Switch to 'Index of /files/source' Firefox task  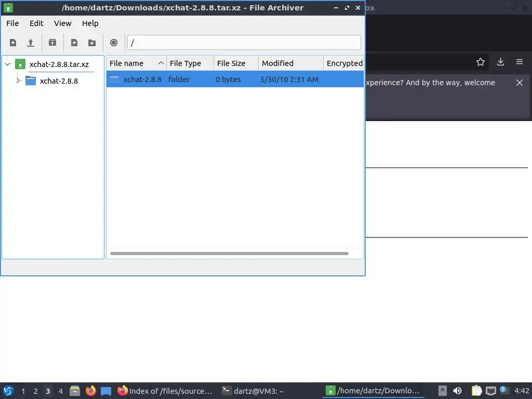coord(165,391)
